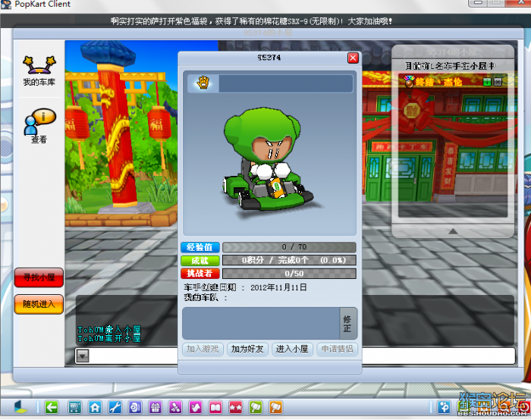531x420 pixels.
Task: Click the blank status field beside hand icon
Action: point(285,83)
